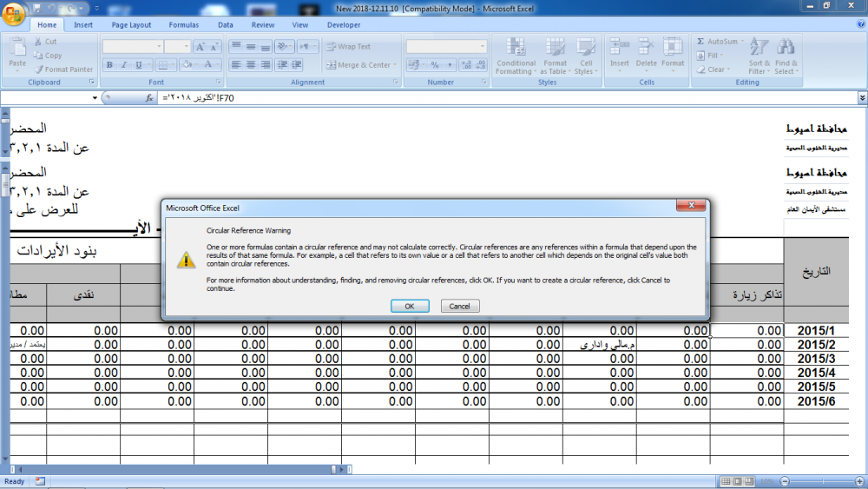Screen dimensions: 868x489
Task: Switch to the Page Layout tab
Action: click(x=131, y=25)
